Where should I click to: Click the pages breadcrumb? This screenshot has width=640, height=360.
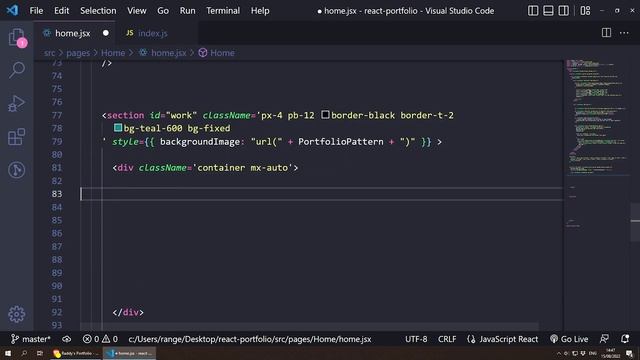click(x=78, y=53)
